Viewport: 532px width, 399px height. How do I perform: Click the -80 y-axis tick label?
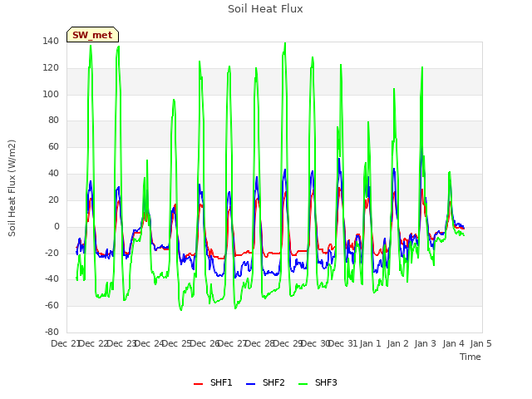coord(52,332)
